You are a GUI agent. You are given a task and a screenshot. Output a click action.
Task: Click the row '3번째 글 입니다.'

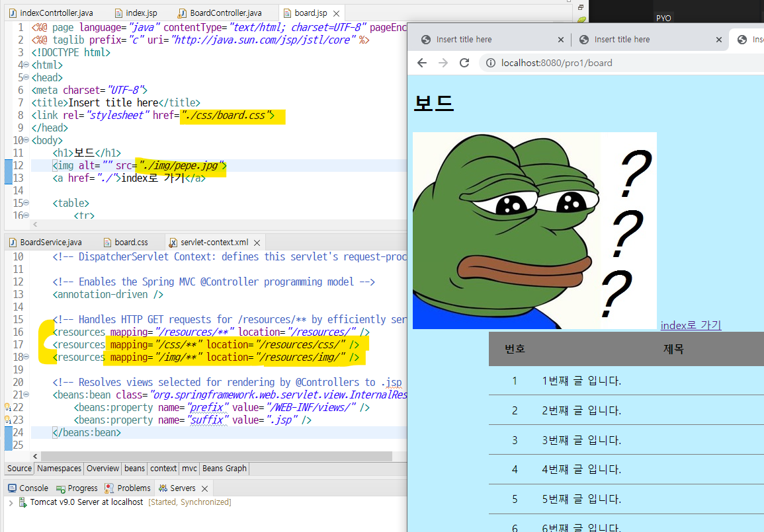[626, 440]
